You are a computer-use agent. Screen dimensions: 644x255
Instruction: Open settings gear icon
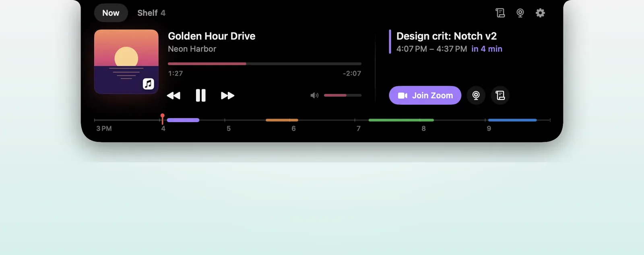click(x=540, y=13)
